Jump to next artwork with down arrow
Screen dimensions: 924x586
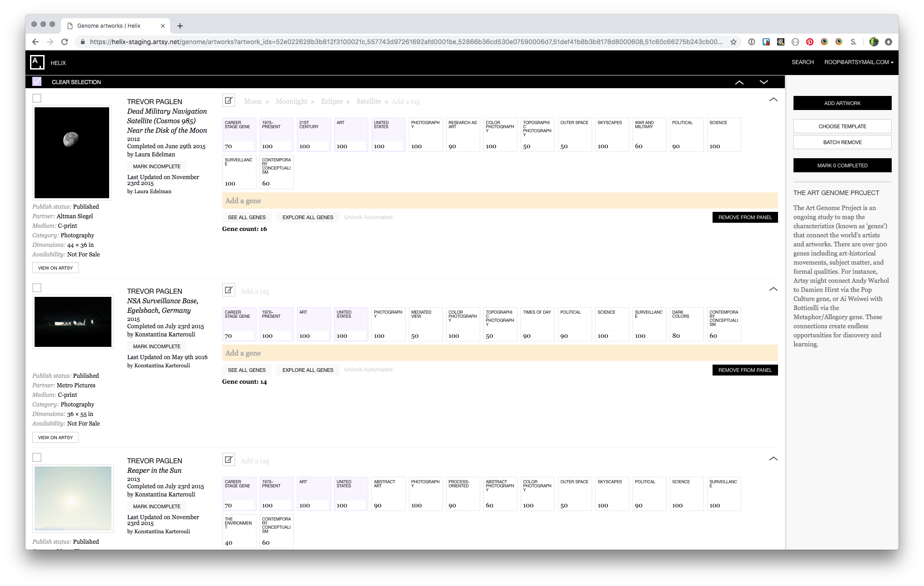764,82
